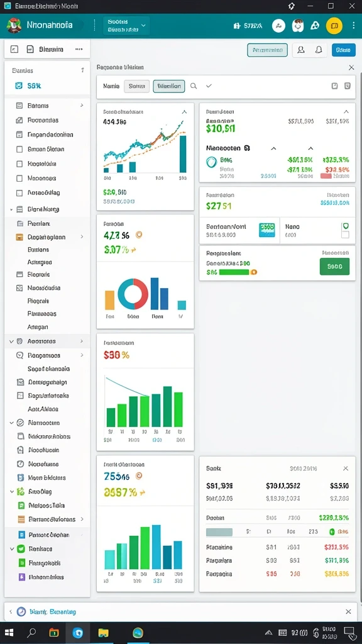
Task: Click the pin icon in the title bar
Action: [292, 6]
